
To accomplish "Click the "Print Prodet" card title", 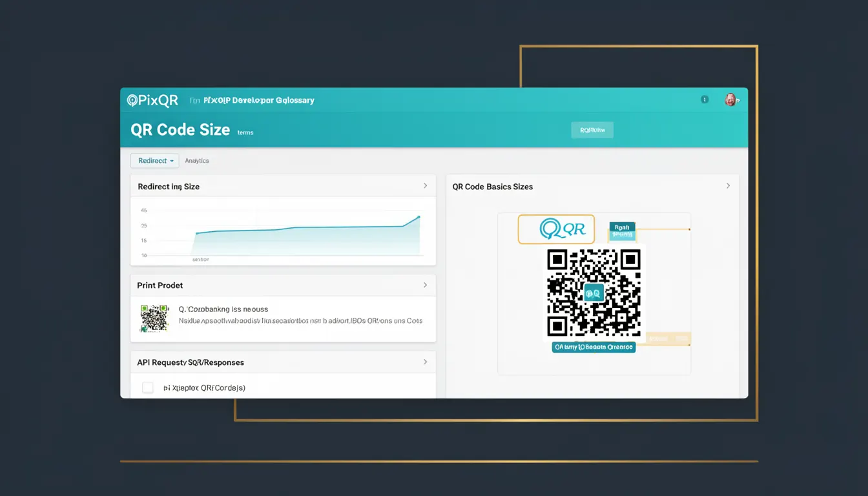I will tap(160, 285).
